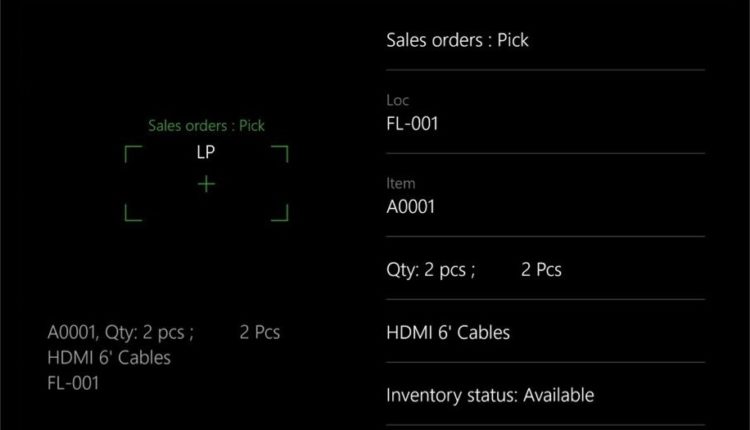Click the bottom-right green scan frame corner

tap(280, 213)
